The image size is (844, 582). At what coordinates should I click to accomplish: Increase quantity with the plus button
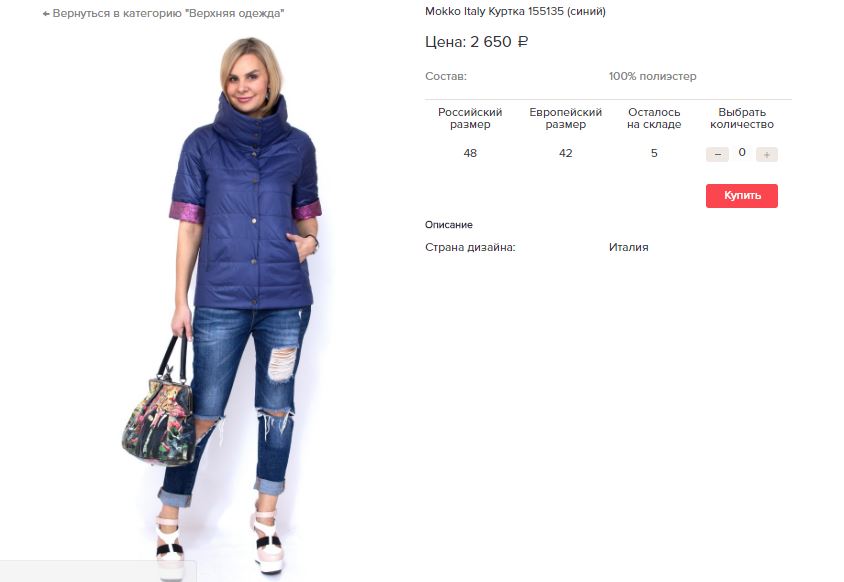[766, 155]
